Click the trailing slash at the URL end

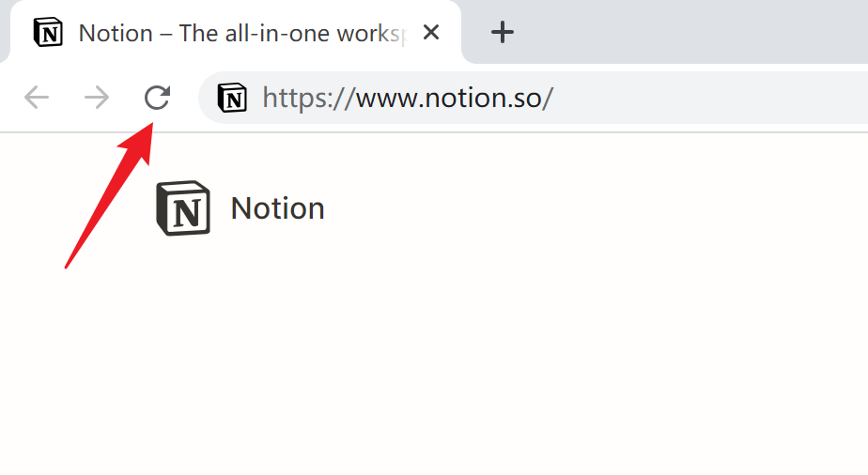point(548,99)
